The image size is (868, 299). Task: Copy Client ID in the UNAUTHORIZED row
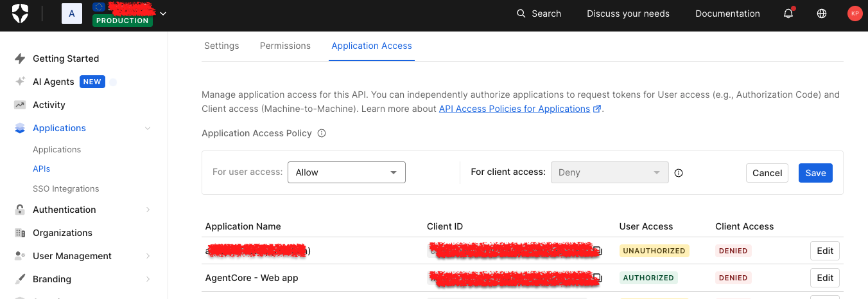(x=598, y=251)
